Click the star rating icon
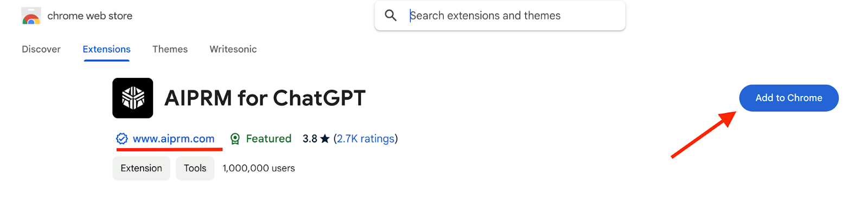This screenshot has height=203, width=868. coord(325,139)
